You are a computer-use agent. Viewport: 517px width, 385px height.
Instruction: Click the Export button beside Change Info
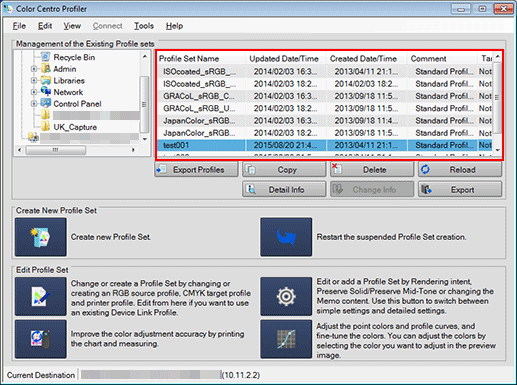point(460,189)
